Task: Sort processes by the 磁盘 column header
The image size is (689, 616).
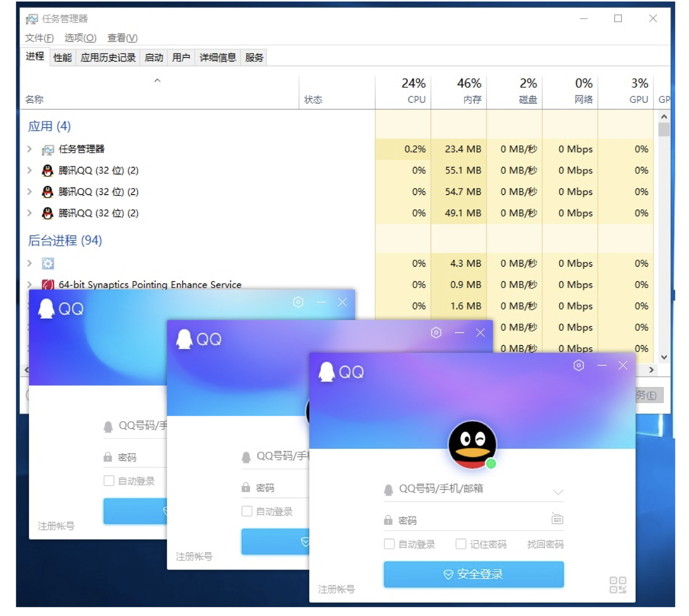Action: (x=514, y=92)
